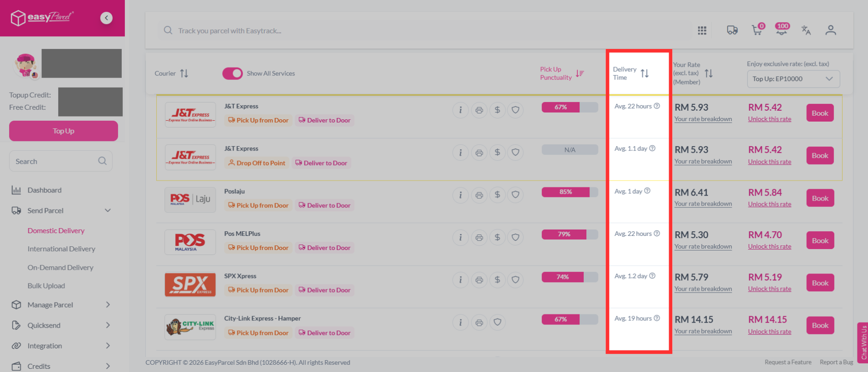The width and height of the screenshot is (868, 372).
Task: Click the info icon for City-Link Express
Action: pos(461,322)
